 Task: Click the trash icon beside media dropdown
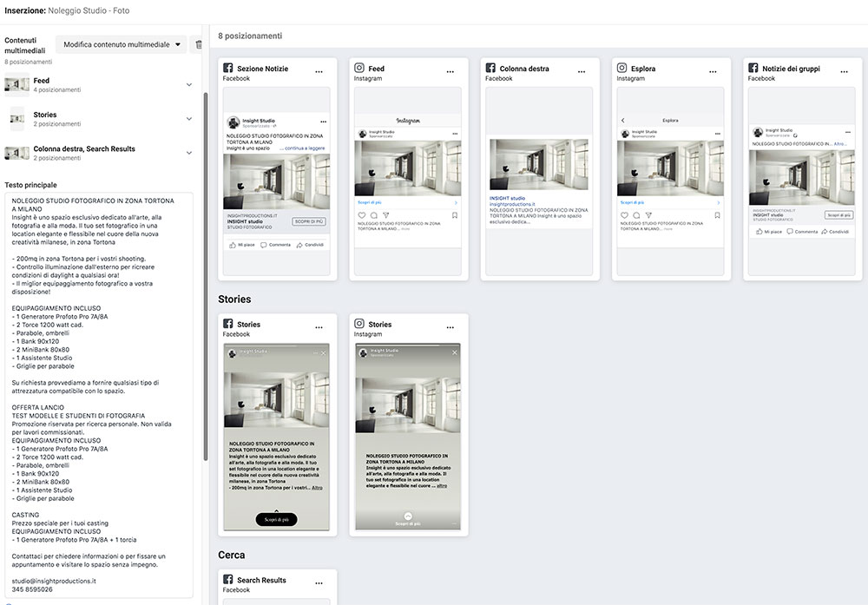tap(199, 44)
